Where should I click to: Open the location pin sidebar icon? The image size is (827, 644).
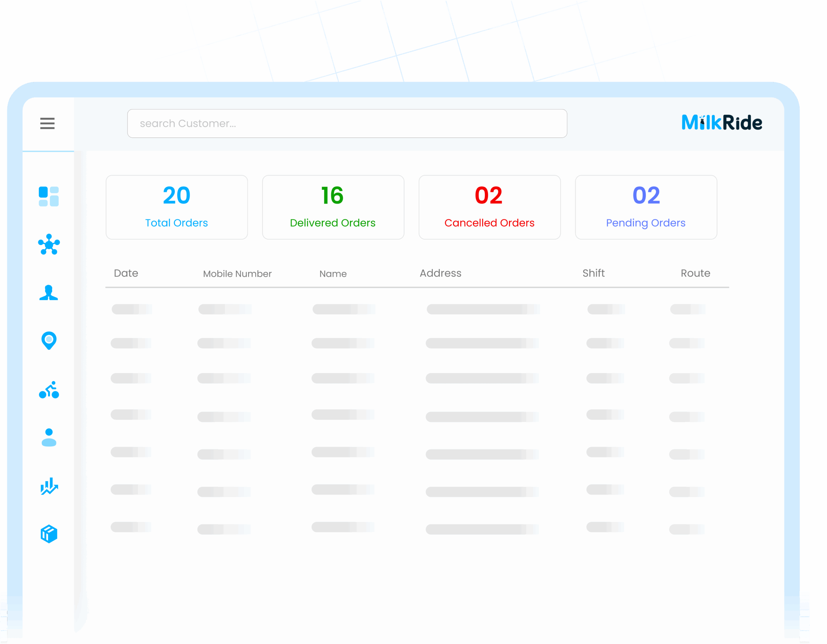[49, 340]
